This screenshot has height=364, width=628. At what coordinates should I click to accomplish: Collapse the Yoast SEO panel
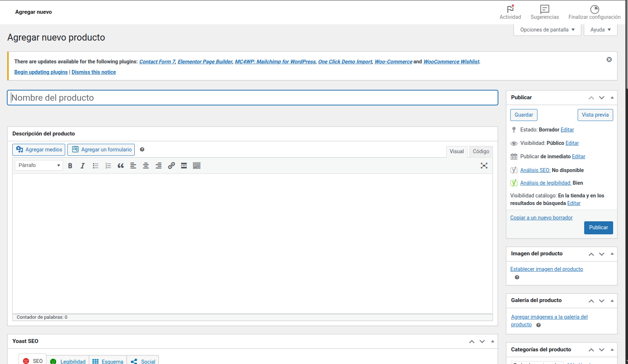(x=493, y=341)
